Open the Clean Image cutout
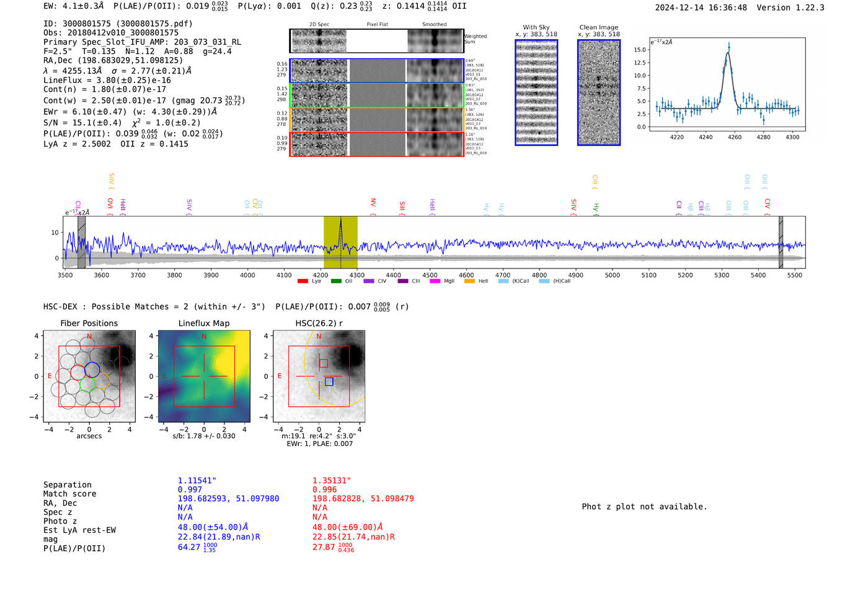This screenshot has height=591, width=868. pos(599,92)
